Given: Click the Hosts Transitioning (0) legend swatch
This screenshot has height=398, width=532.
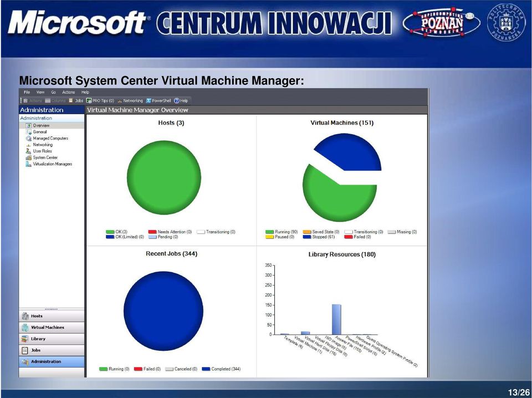Looking at the screenshot, I should [201, 232].
